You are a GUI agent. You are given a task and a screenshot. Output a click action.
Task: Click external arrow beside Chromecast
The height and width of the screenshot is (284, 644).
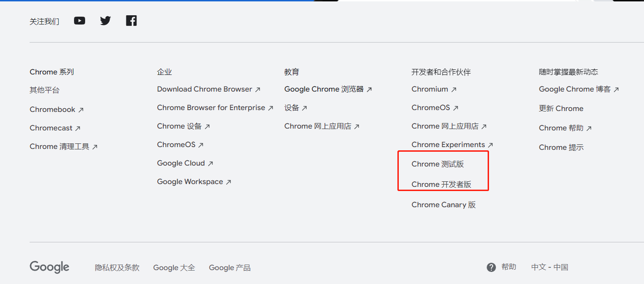(78, 129)
